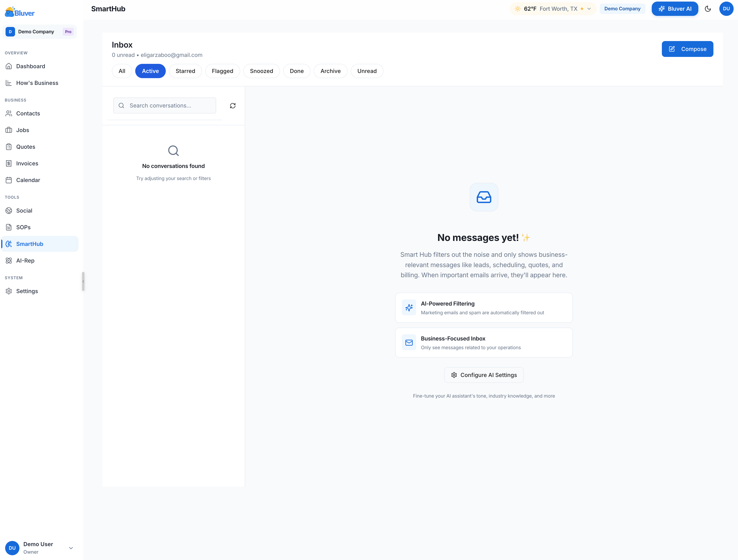Filter by Unread messages
Screen dimensions: 738x560
pos(367,71)
